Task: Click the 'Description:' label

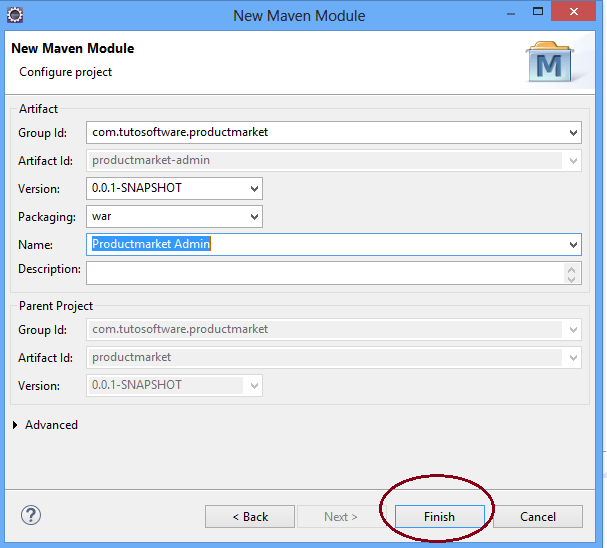Action: [x=50, y=269]
